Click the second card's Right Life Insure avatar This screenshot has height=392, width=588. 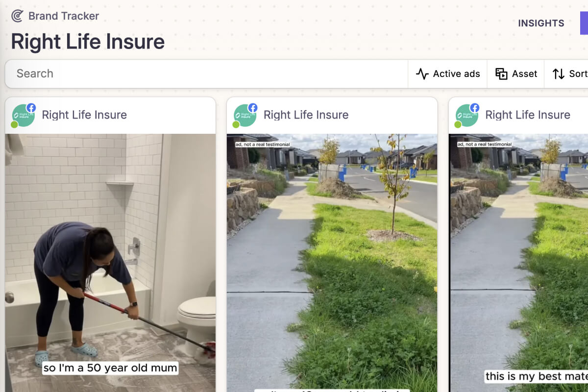(x=245, y=116)
